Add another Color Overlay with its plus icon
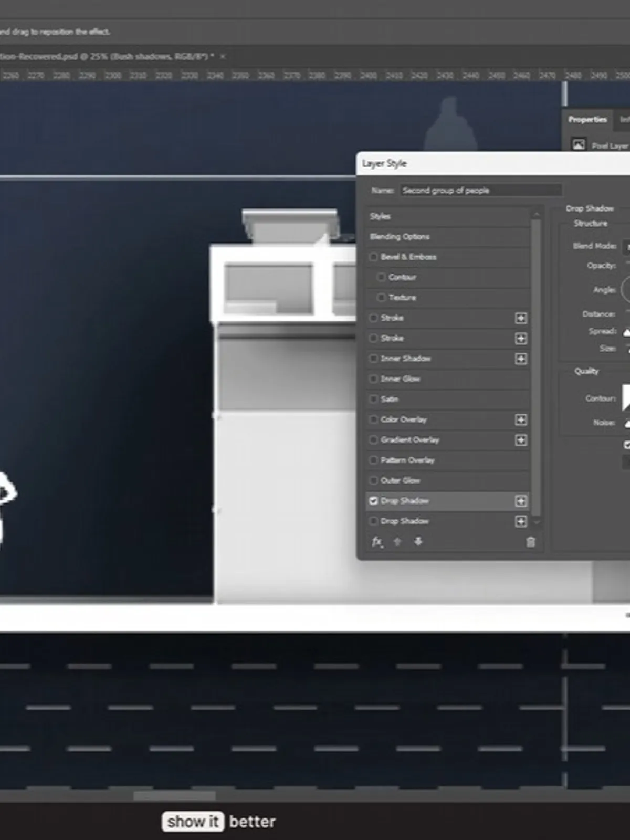The width and height of the screenshot is (630, 840). click(520, 419)
